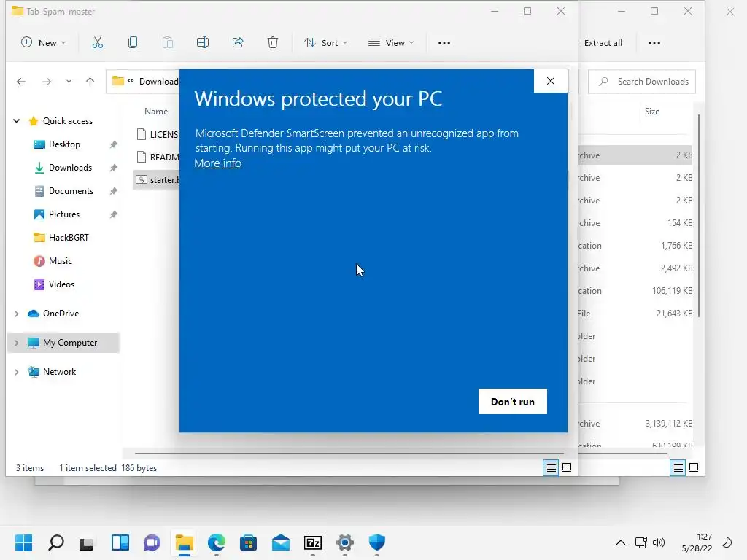Image resolution: width=747 pixels, height=560 pixels.
Task: Switch to large icons view in Tab-Spam-master window
Action: tap(567, 467)
